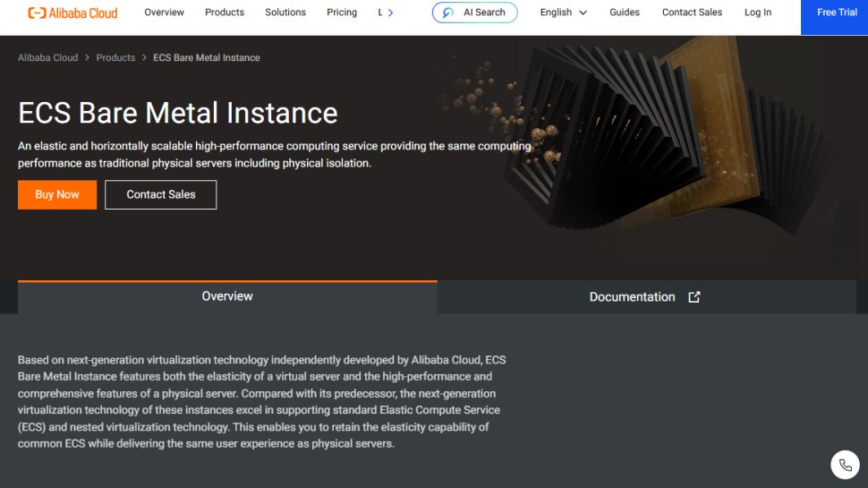Open the Overview menu in top navigation

tap(164, 13)
